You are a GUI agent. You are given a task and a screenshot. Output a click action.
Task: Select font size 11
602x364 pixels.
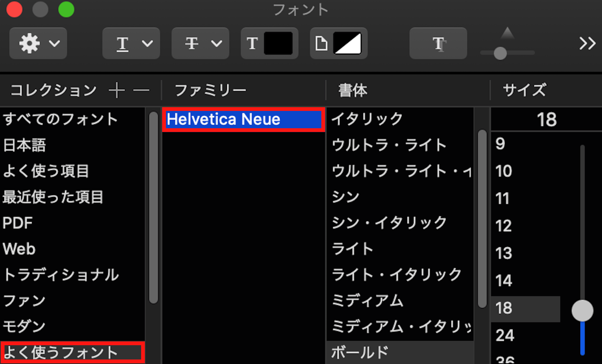[526, 199]
